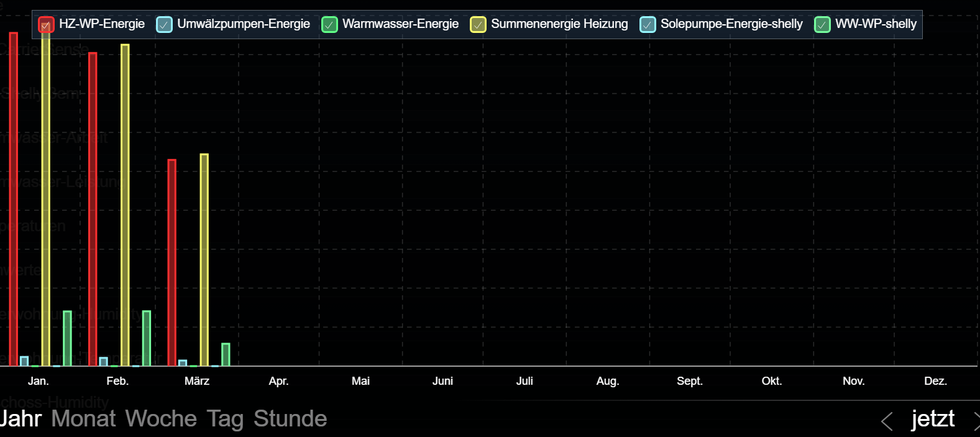Toggle the HZ-WP-Energie legend checkbox
This screenshot has width=980, height=437.
46,25
